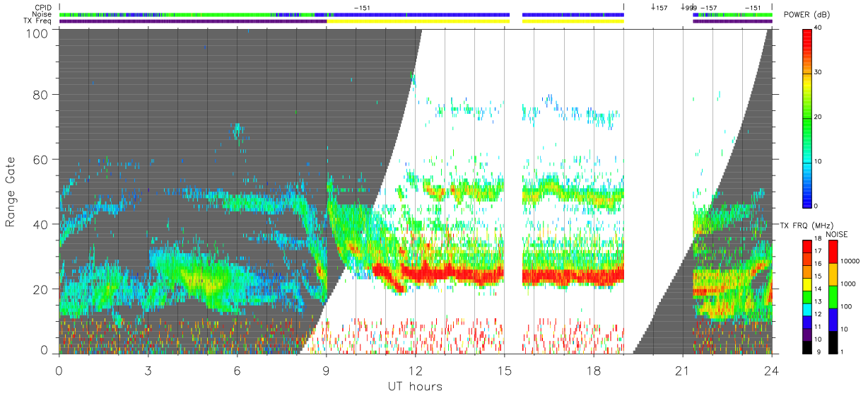This screenshot has width=868, height=401.
Task: Click the red top swatch of NOISE legend
Action: (833, 251)
